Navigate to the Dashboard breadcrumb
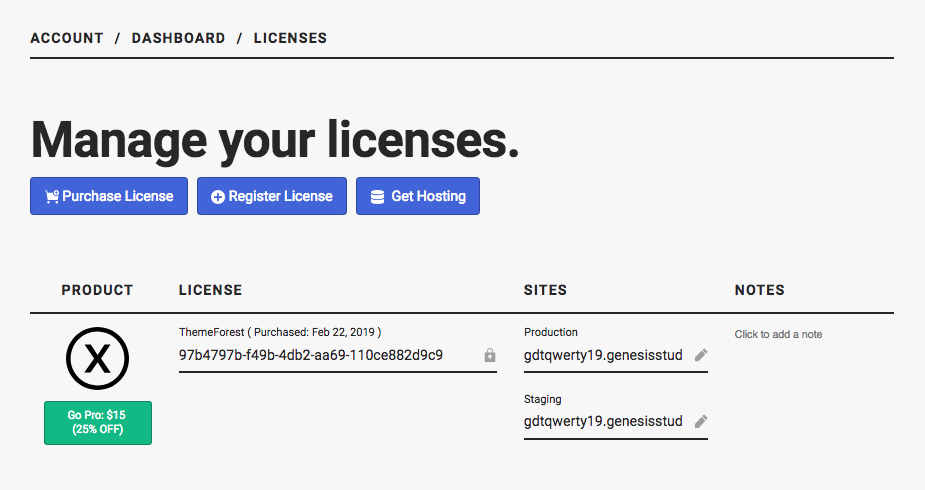The image size is (925, 490). pyautogui.click(x=178, y=38)
